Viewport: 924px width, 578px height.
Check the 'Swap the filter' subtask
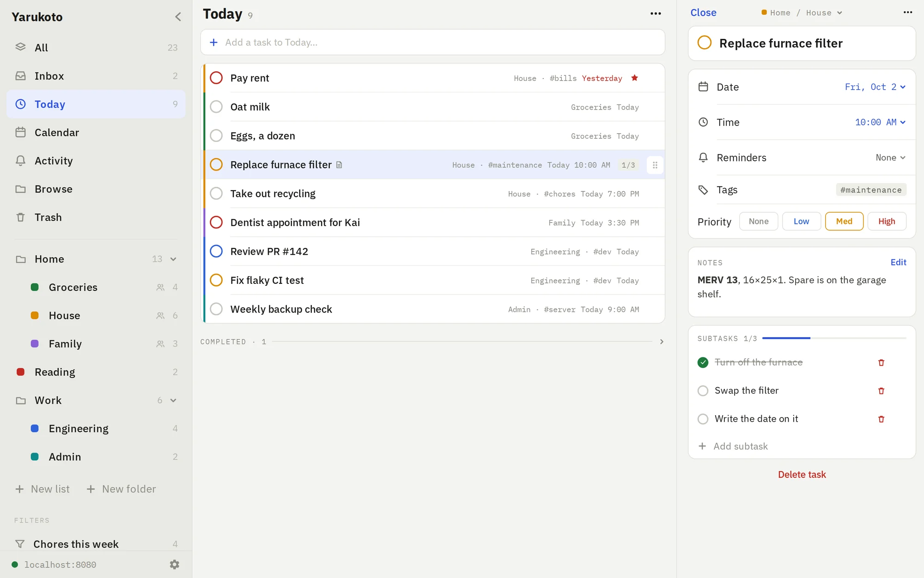click(703, 391)
